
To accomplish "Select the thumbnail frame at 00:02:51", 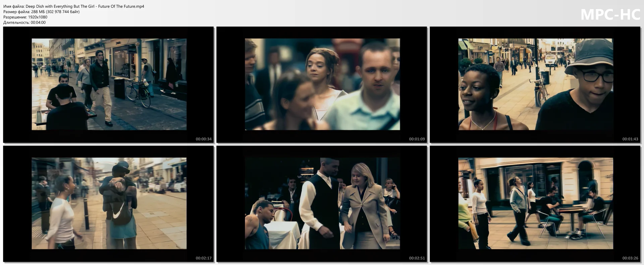I will point(322,204).
